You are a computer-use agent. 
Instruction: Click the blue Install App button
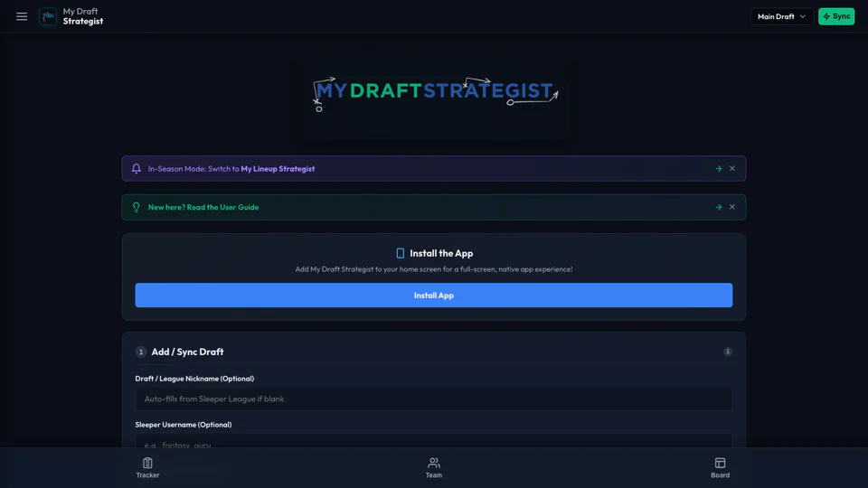click(434, 296)
